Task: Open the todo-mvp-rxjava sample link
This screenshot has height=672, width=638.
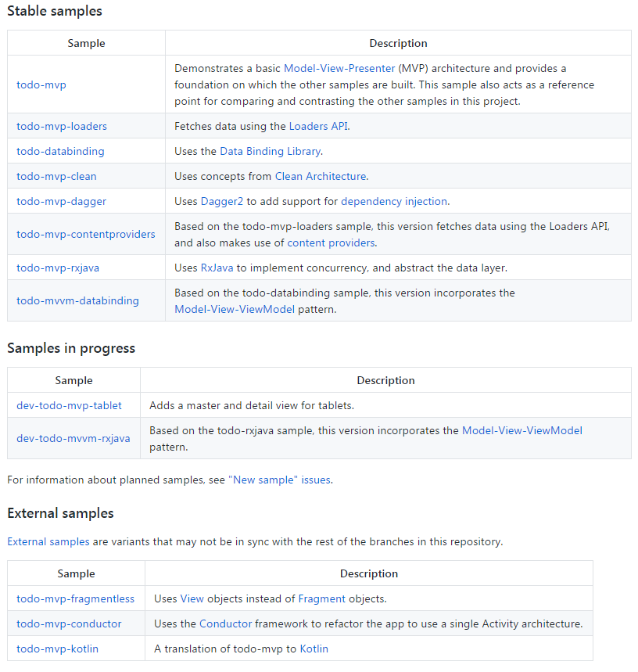Action: point(58,268)
